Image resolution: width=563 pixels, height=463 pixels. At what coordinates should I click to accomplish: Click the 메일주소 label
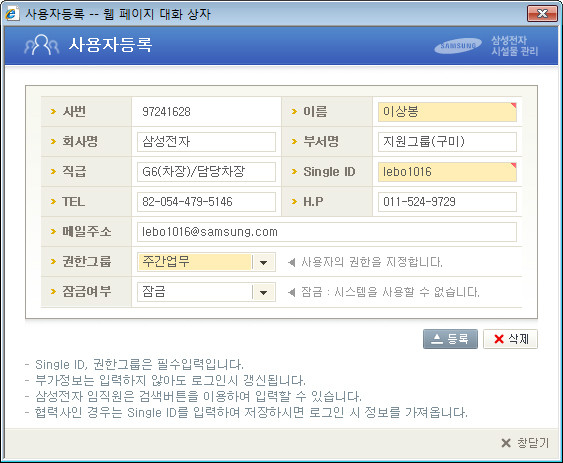click(87, 231)
